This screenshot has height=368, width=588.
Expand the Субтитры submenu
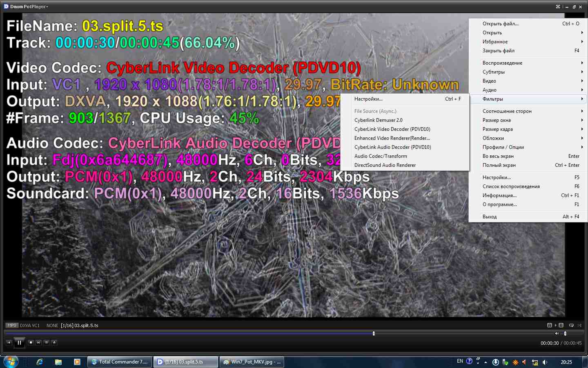531,72
